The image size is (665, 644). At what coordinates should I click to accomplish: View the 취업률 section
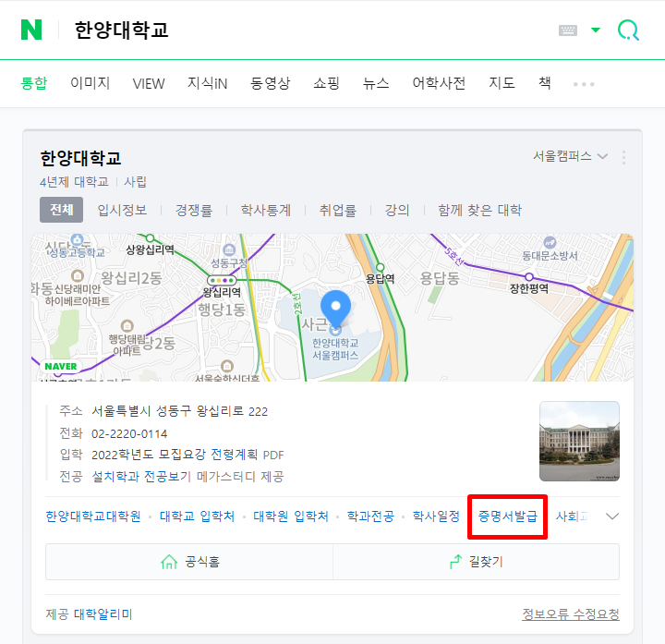click(338, 210)
